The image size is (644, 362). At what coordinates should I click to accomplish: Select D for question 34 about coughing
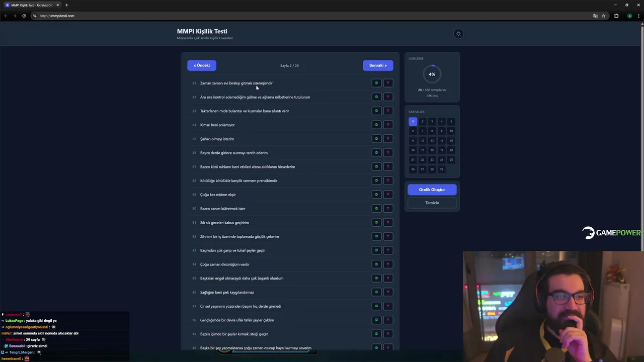tap(376, 264)
